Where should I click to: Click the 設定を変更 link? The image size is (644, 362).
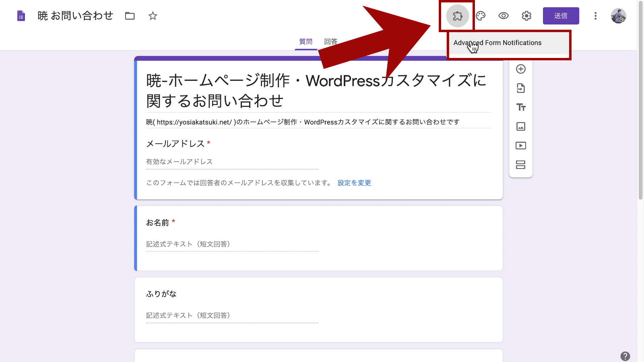354,183
